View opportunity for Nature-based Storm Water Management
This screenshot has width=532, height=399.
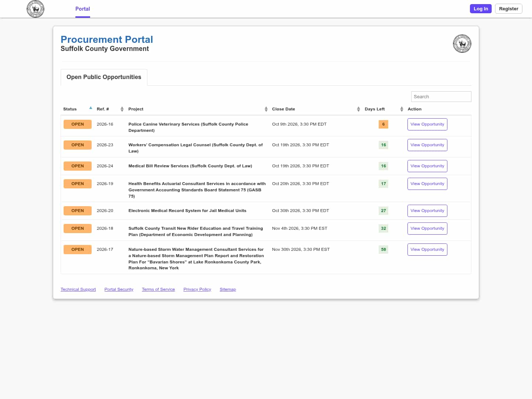pos(427,249)
